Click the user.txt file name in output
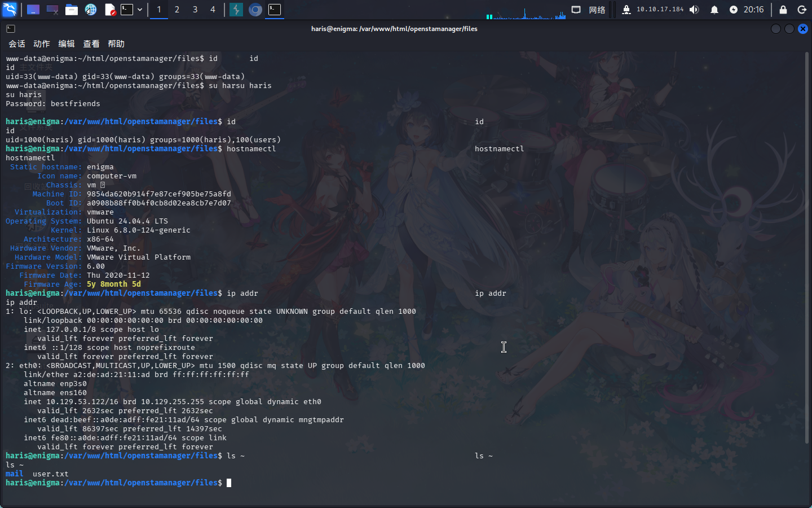Viewport: 812px width, 508px height. pos(51,474)
